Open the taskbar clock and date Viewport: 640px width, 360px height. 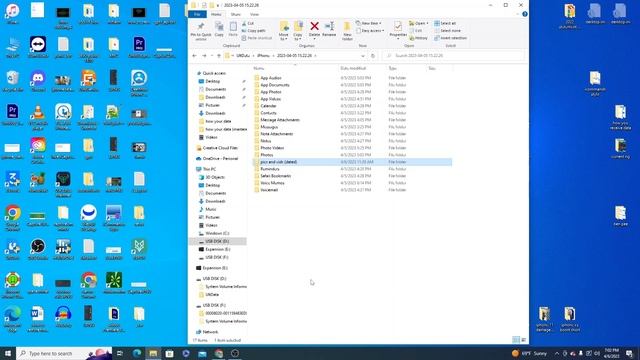click(x=611, y=353)
